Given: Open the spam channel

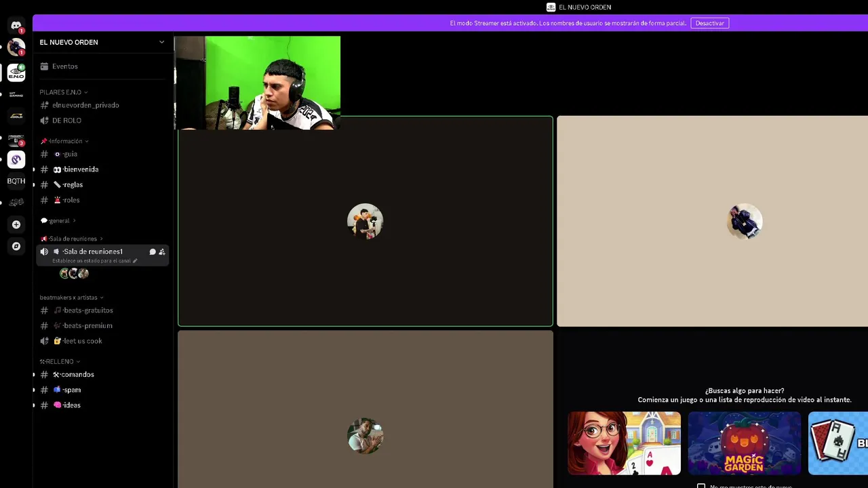Looking at the screenshot, I should coord(102,390).
